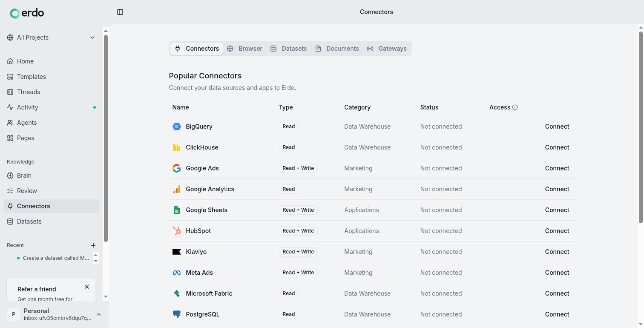Open Home in the sidebar
This screenshot has height=328, width=644.
point(51,61)
